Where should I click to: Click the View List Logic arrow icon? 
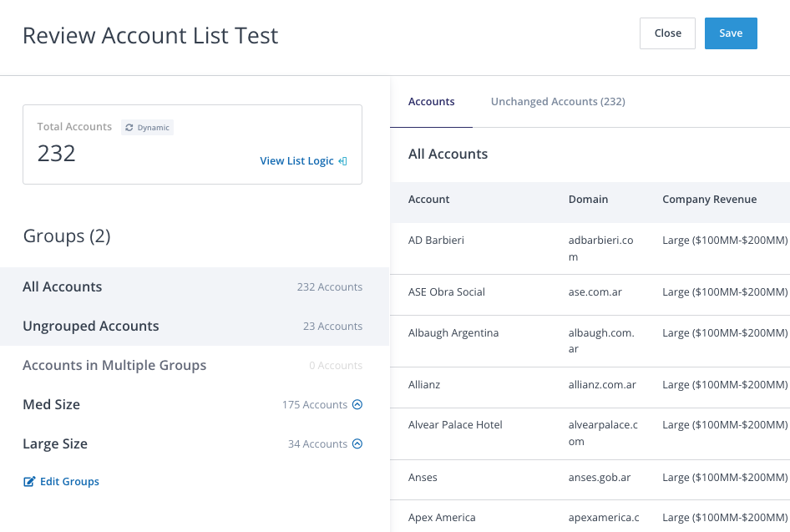(342, 161)
